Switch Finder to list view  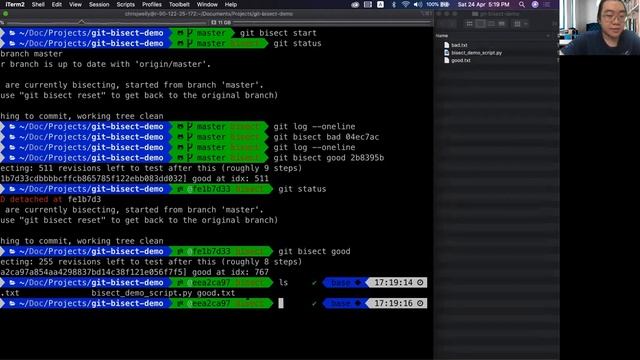[480, 24]
